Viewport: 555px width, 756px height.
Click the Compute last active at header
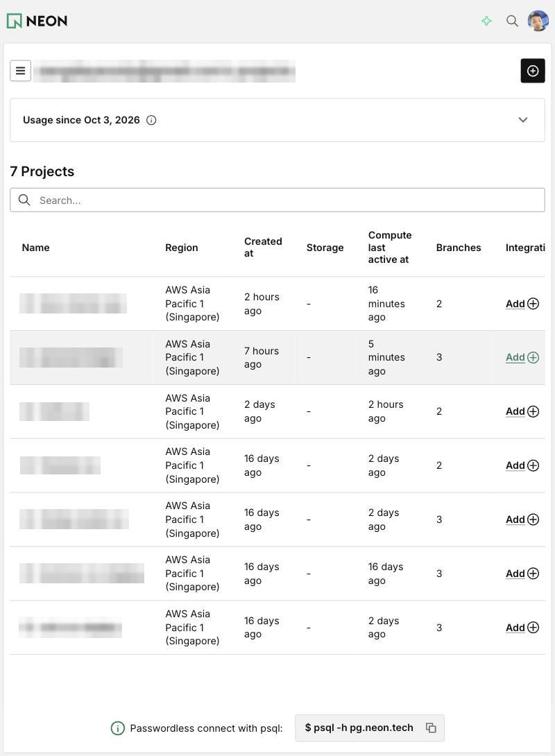tap(390, 248)
